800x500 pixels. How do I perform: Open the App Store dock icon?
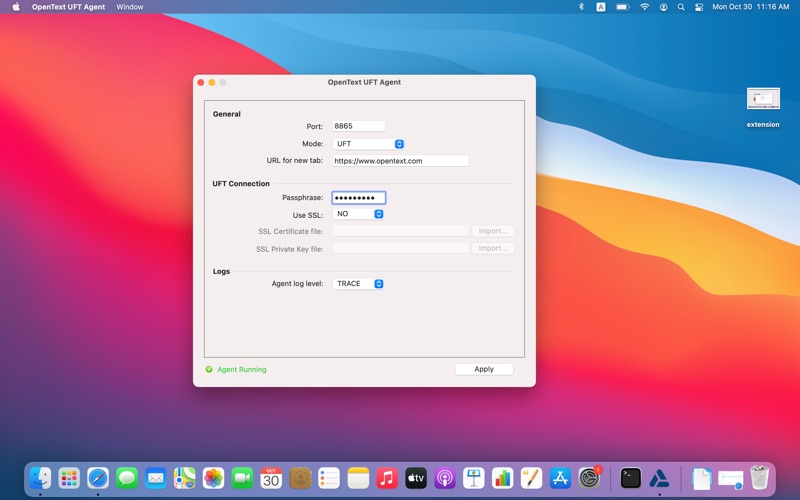point(561,479)
